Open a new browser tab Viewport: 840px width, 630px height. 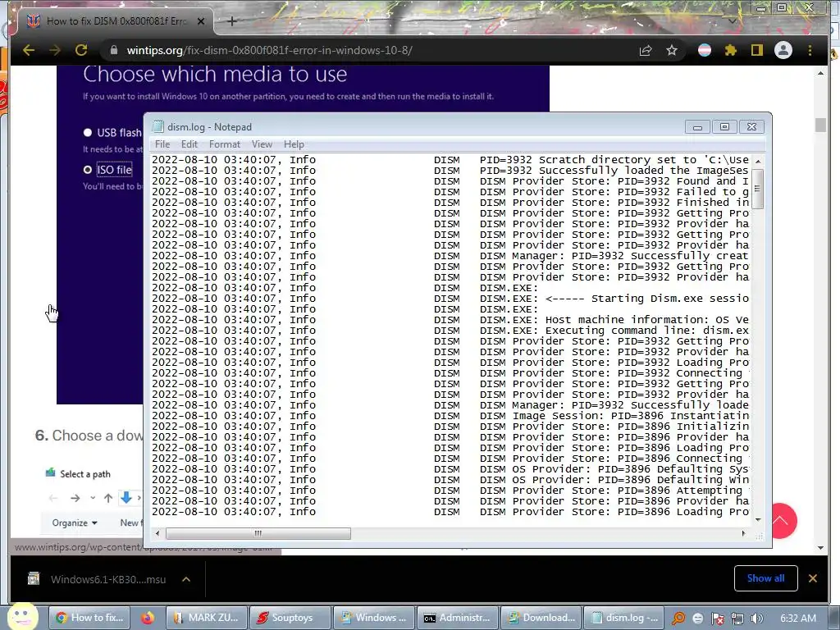pyautogui.click(x=232, y=21)
